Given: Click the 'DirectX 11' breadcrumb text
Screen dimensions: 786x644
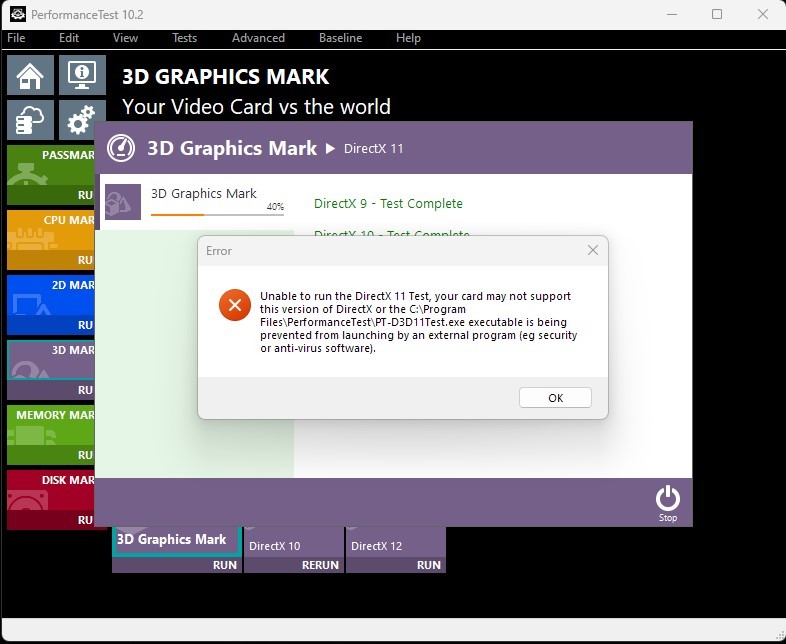Looking at the screenshot, I should pos(373,149).
